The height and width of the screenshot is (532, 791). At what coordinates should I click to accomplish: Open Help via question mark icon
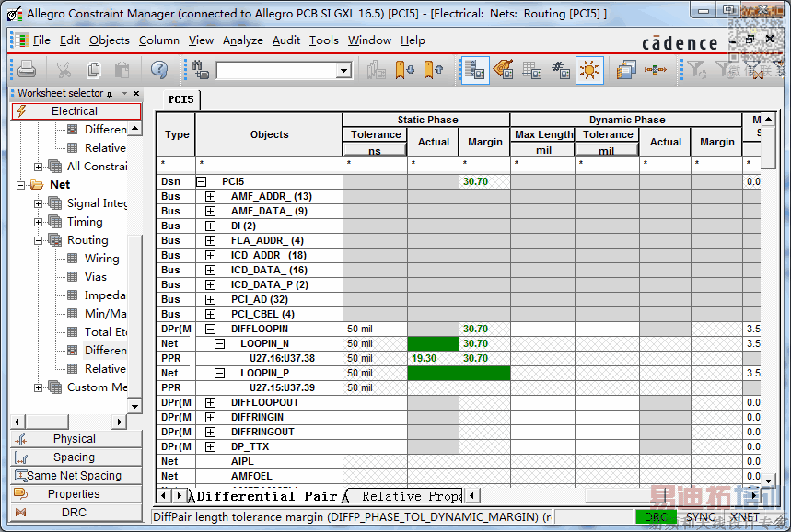coord(159,69)
